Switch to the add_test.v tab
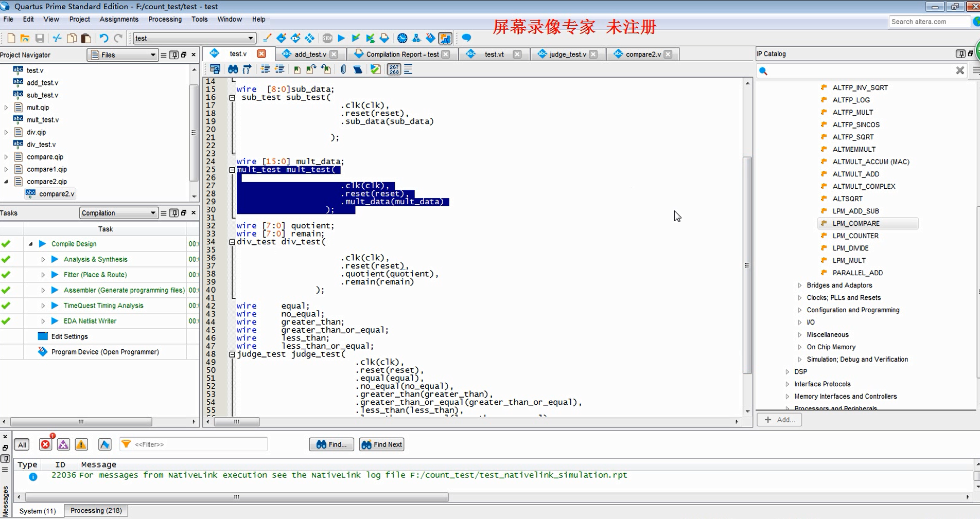 (310, 54)
